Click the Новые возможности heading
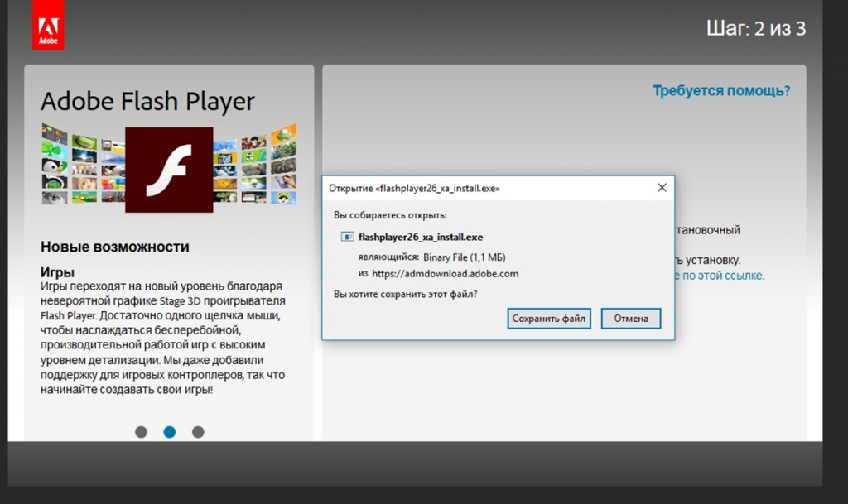848x504 pixels. pyautogui.click(x=114, y=247)
